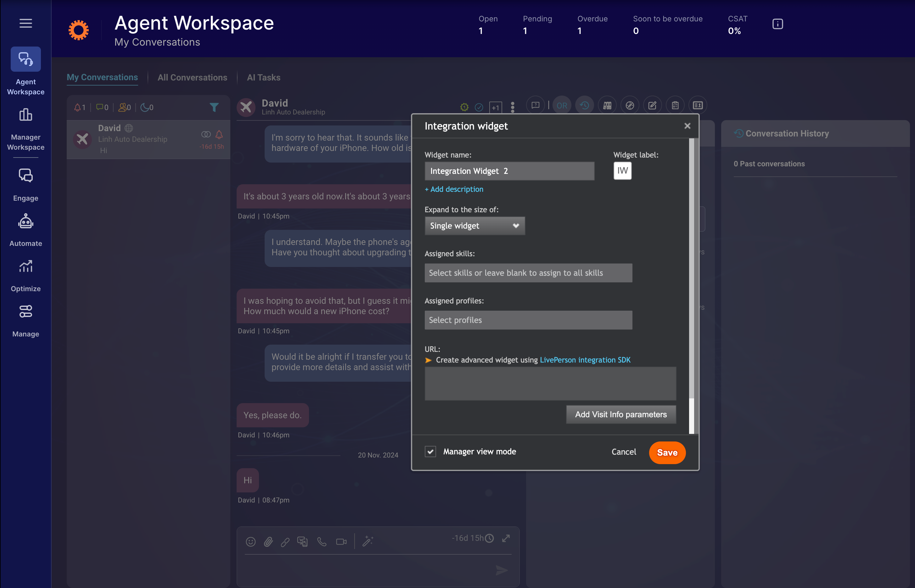Viewport: 915px width, 588px height.
Task: Click the moon idle counter icon
Action: (x=144, y=107)
